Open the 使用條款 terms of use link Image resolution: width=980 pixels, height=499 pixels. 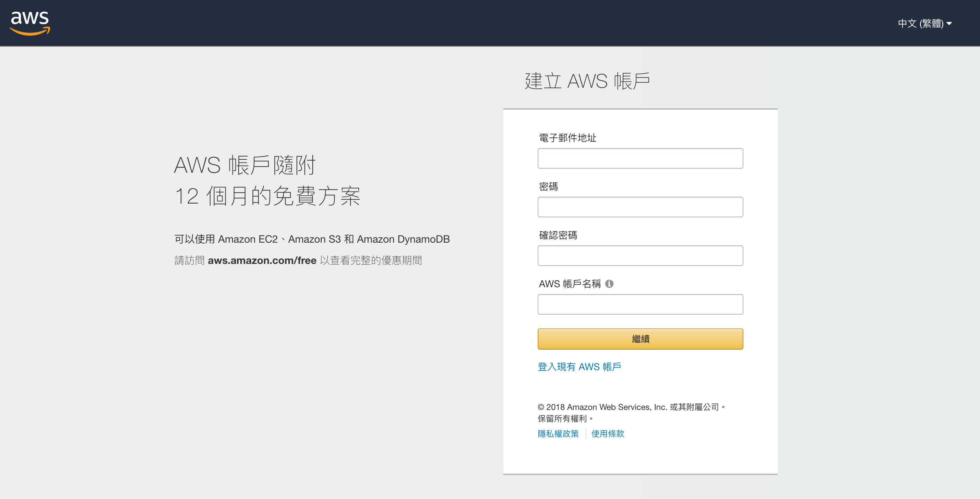[608, 434]
